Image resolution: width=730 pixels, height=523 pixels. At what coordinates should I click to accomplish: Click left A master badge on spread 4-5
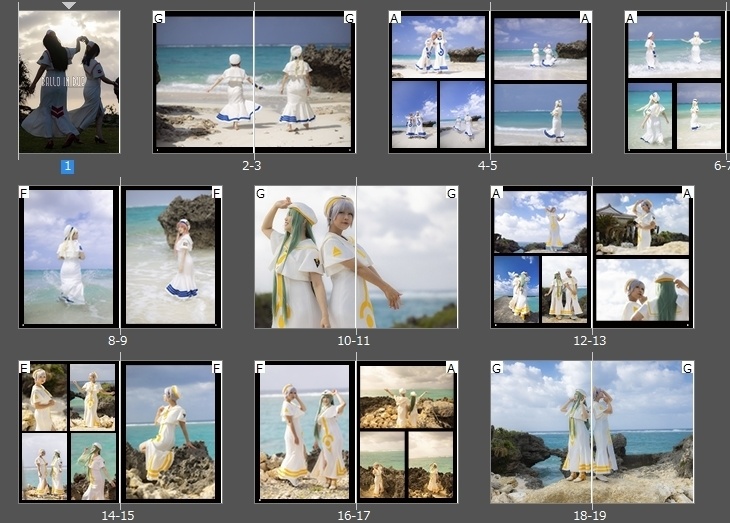pyautogui.click(x=395, y=18)
